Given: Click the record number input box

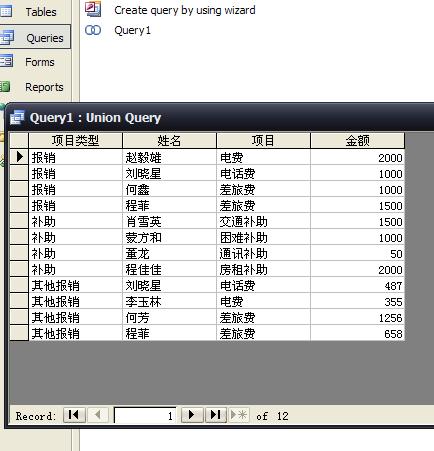Looking at the screenshot, I should coord(145,415).
